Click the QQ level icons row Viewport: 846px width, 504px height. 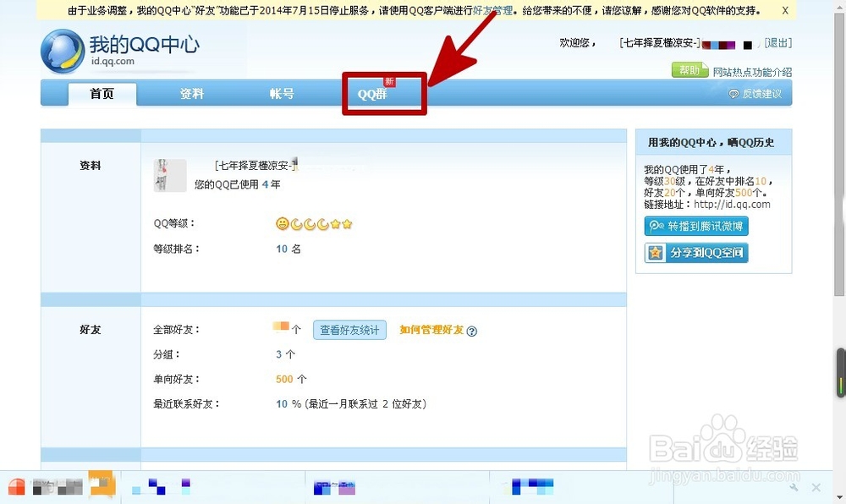[x=314, y=224]
